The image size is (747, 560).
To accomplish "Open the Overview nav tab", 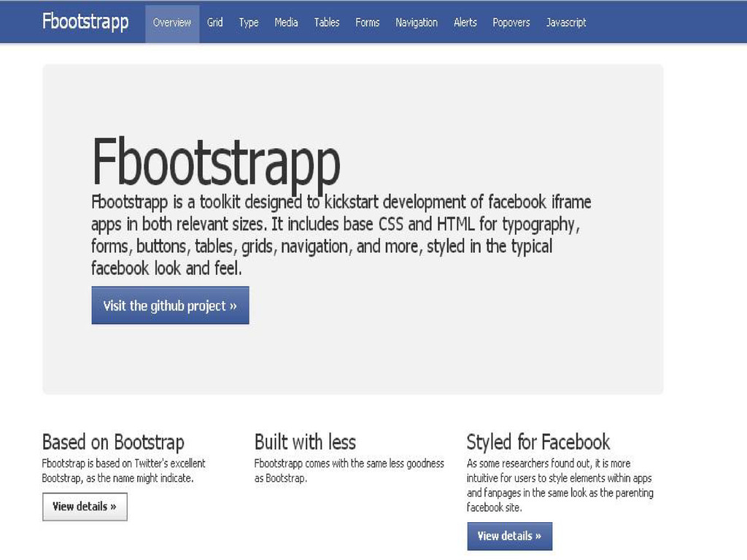I will (172, 23).
